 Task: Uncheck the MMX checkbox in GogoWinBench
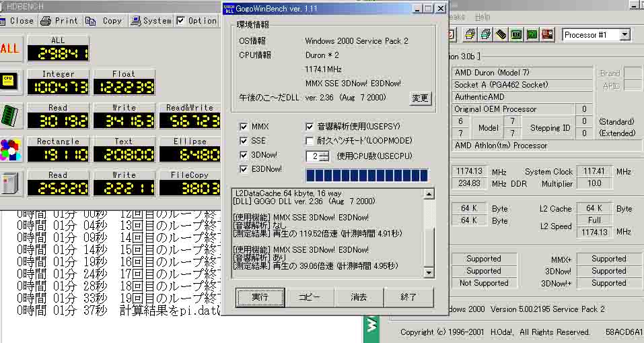click(x=244, y=127)
